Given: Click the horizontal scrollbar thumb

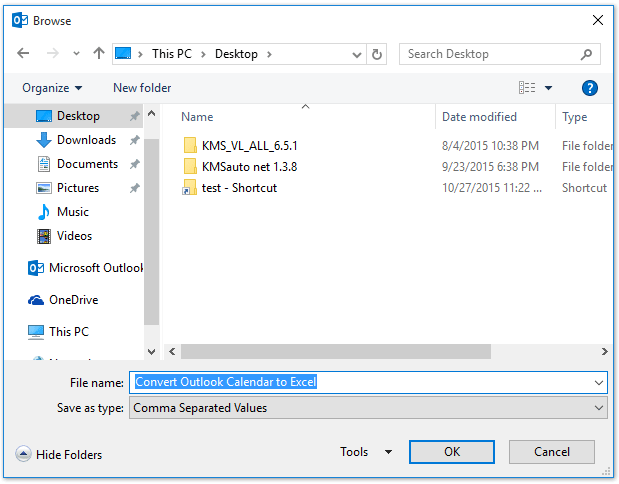Looking at the screenshot, I should pos(336,351).
